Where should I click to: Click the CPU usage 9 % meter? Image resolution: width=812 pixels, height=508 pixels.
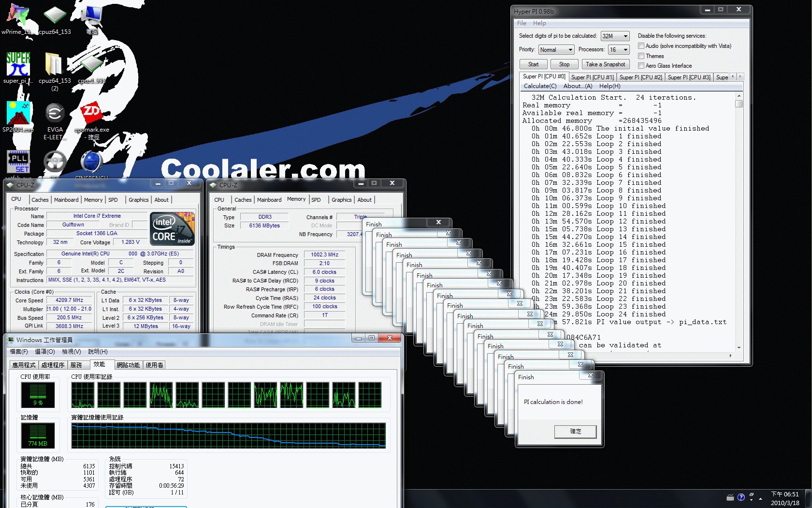[x=38, y=394]
